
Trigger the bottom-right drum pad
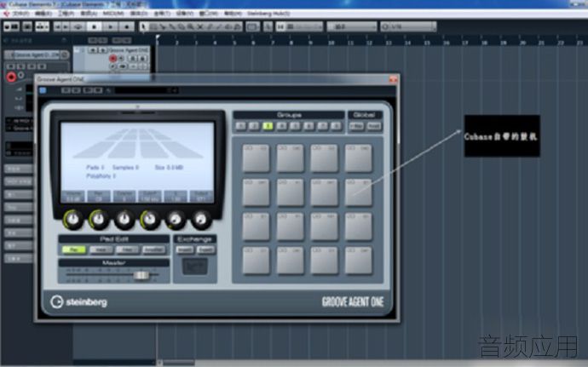[x=359, y=261]
